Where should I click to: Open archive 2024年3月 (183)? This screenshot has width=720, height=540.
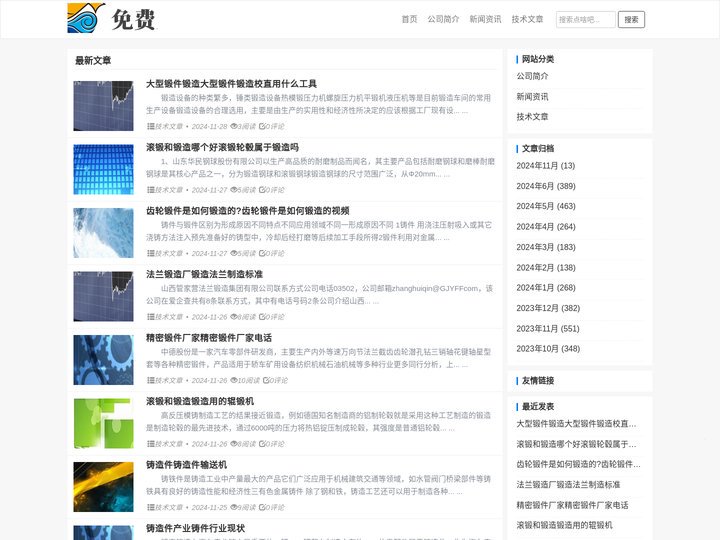click(546, 247)
